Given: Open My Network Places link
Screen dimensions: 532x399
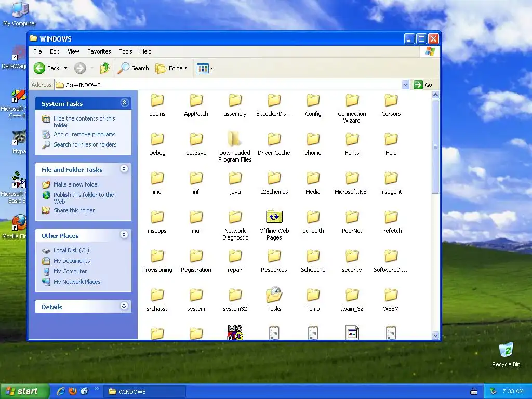Looking at the screenshot, I should click(x=77, y=282).
